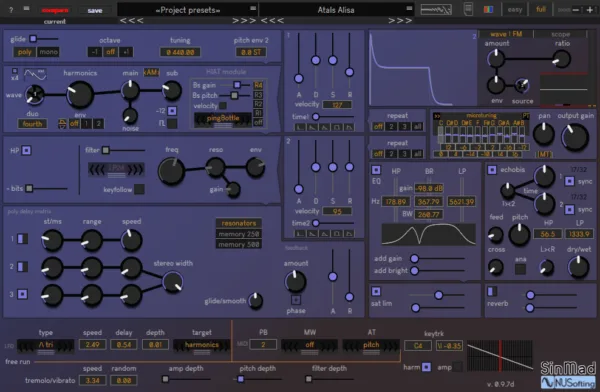Click the save button
Image resolution: width=600 pixels, height=392 pixels.
point(95,11)
